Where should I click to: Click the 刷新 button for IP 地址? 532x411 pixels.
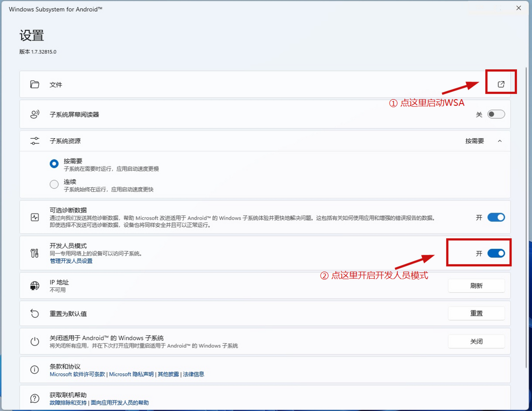tap(476, 285)
